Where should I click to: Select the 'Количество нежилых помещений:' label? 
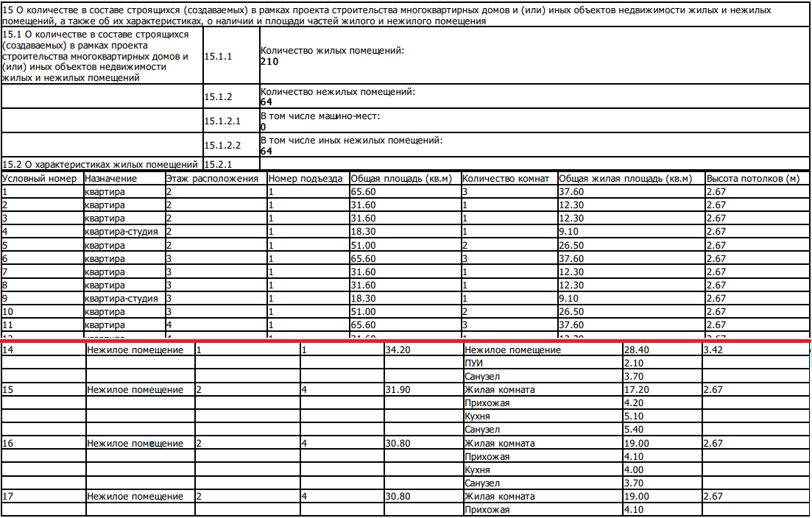click(x=338, y=92)
